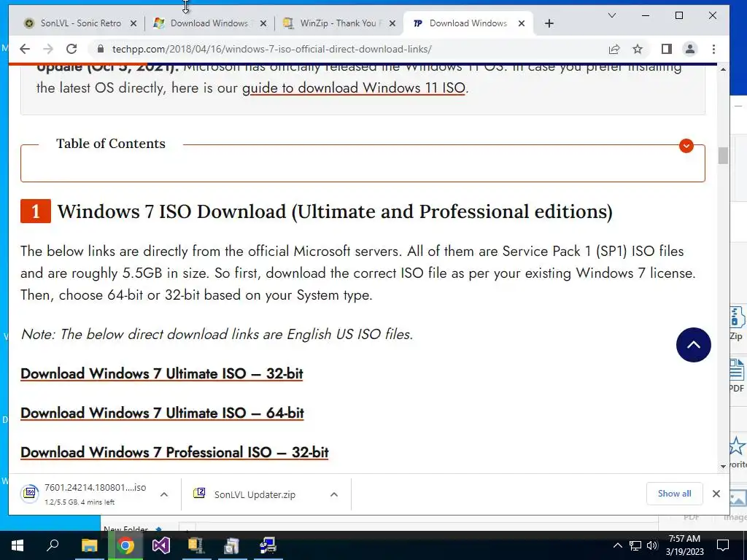747x560 pixels.
Task: Open the installer taskbar icon next to WinZip
Action: [231, 545]
